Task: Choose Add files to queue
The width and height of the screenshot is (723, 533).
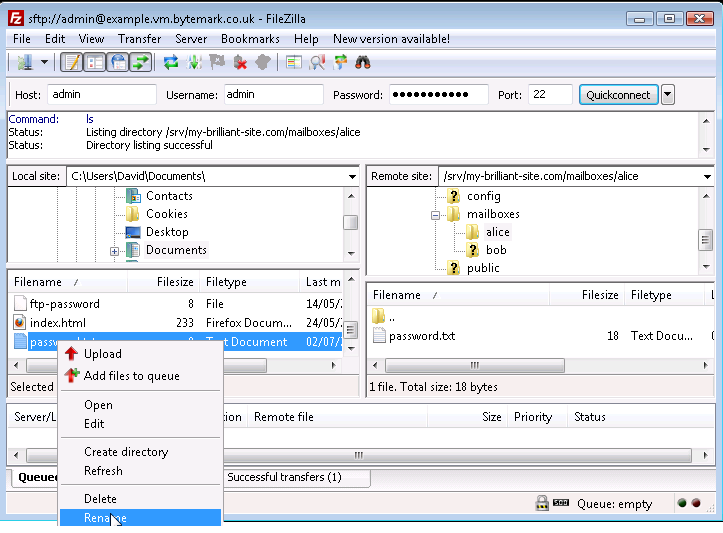Action: 140,376
